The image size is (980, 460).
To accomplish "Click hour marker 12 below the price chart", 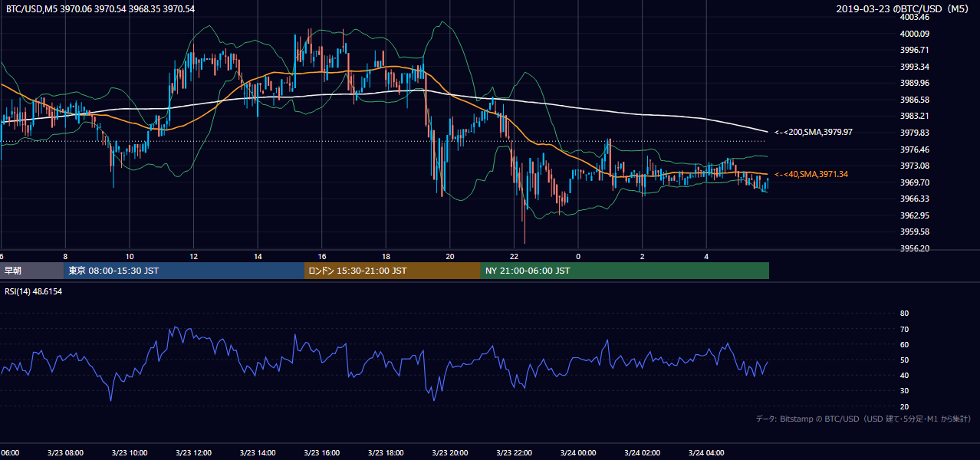I will click(x=193, y=256).
